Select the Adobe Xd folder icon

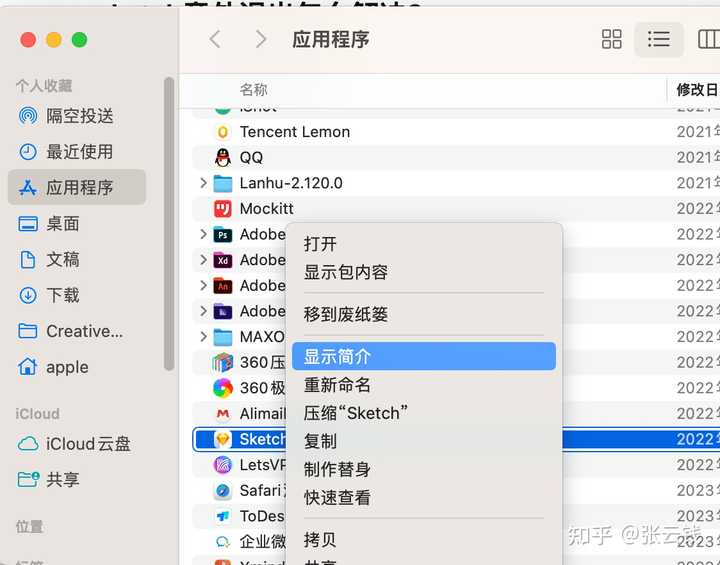(x=223, y=260)
